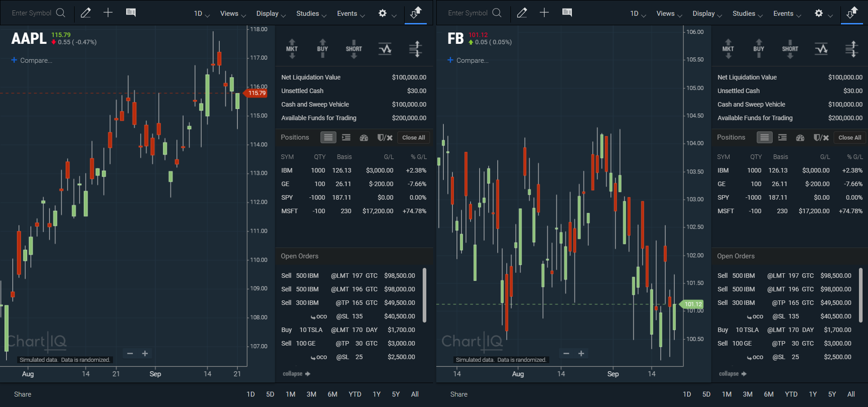Screen dimensions: 868x407
Task: Open the Events dropdown in AAPL chart
Action: (351, 14)
